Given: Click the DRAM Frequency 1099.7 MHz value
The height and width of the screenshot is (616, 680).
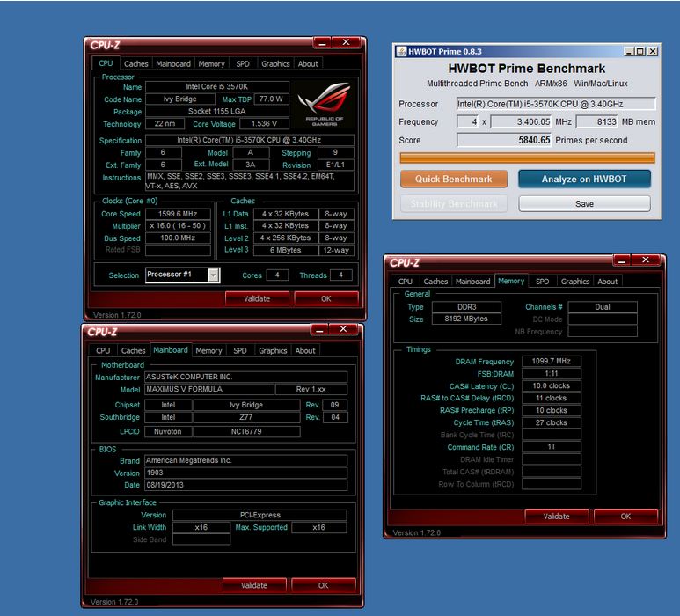Looking at the screenshot, I should tap(552, 361).
